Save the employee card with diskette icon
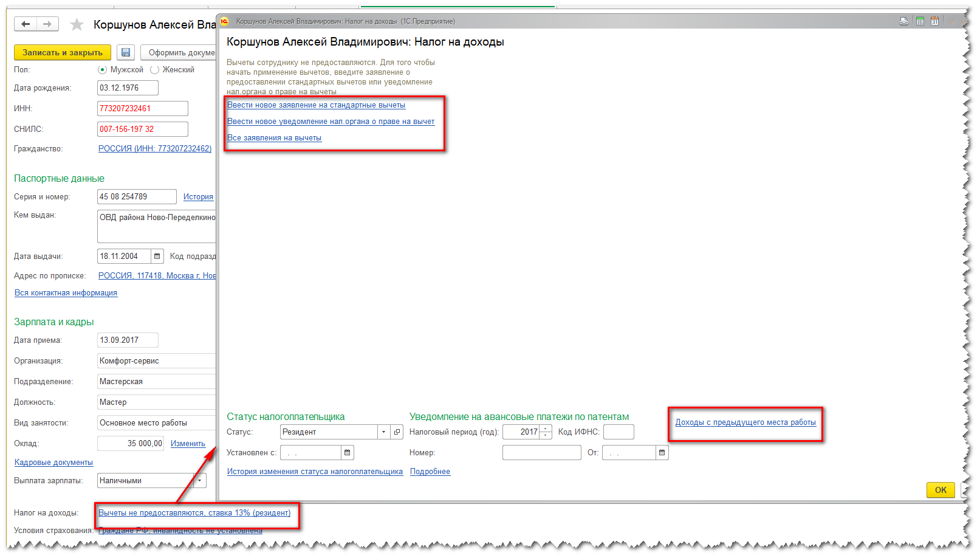 pos(126,52)
